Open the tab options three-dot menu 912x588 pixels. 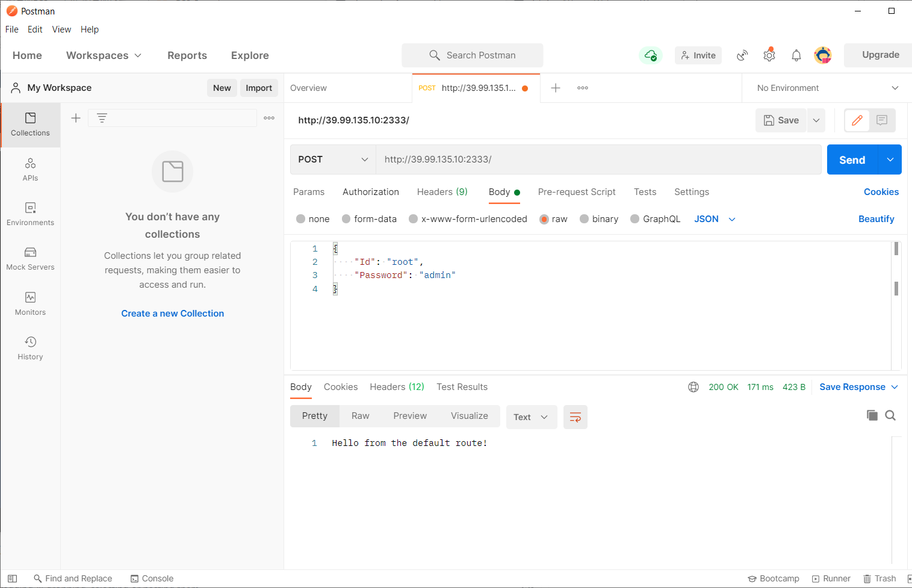[583, 88]
